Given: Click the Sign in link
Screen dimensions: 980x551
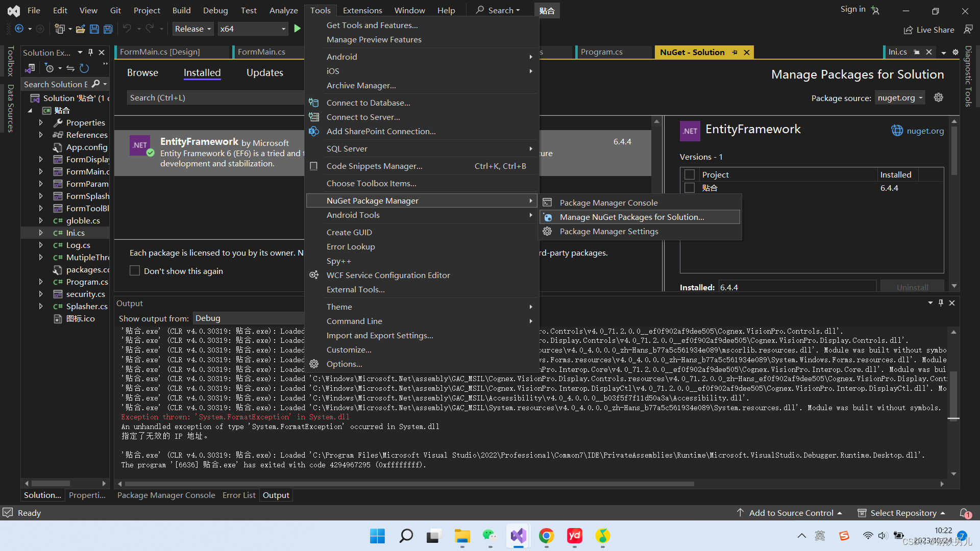Looking at the screenshot, I should click(x=852, y=9).
